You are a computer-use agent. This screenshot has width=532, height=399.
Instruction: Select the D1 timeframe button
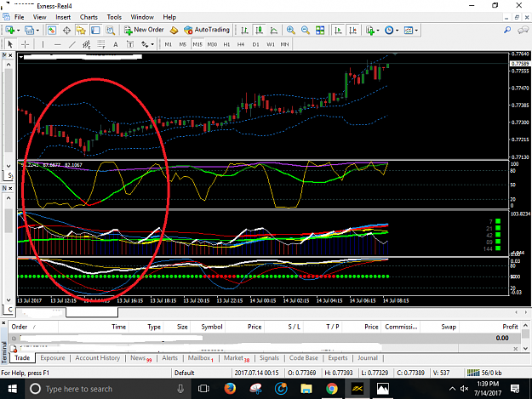click(x=256, y=44)
